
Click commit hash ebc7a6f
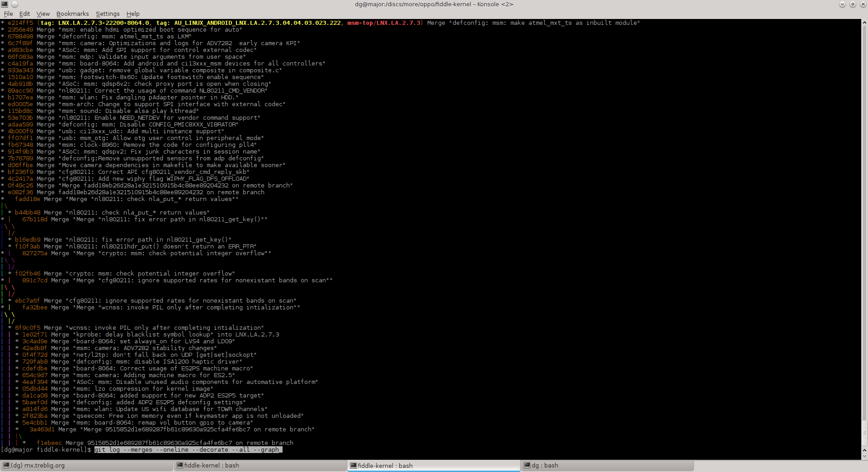point(28,300)
